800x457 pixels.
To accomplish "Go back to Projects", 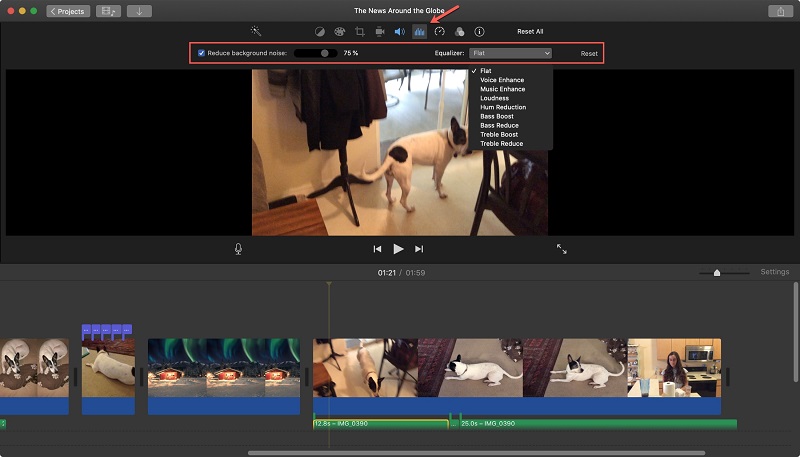I will [x=68, y=11].
